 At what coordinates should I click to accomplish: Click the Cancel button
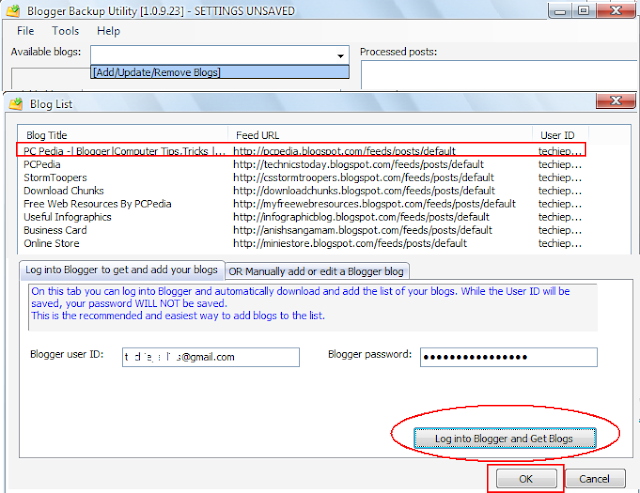(x=594, y=478)
